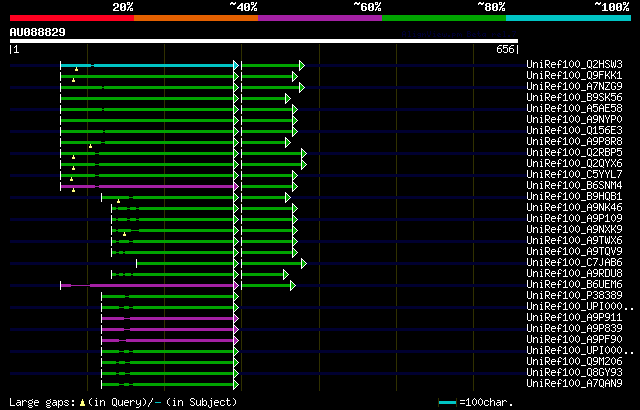Click the purple alignment bar in the A9P911 row
Screen dimensions: 640x410
pyautogui.click(x=168, y=319)
